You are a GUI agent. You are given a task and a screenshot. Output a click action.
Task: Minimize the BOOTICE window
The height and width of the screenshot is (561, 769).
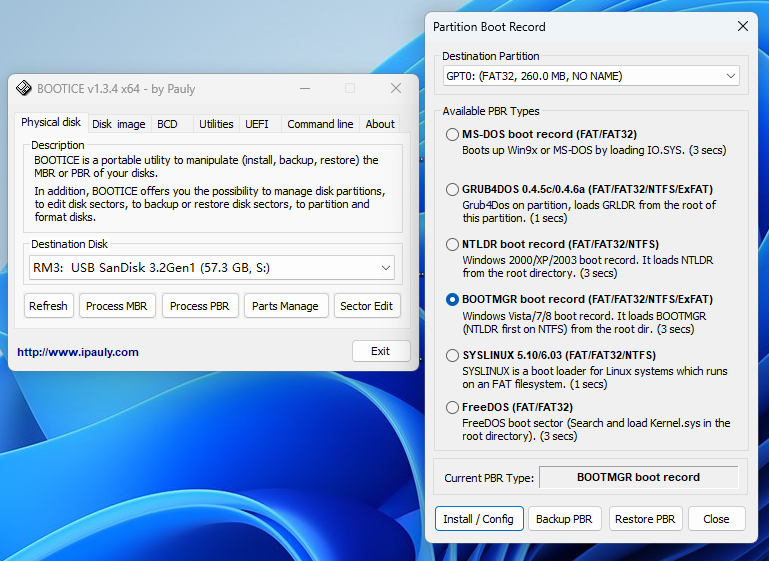[305, 89]
